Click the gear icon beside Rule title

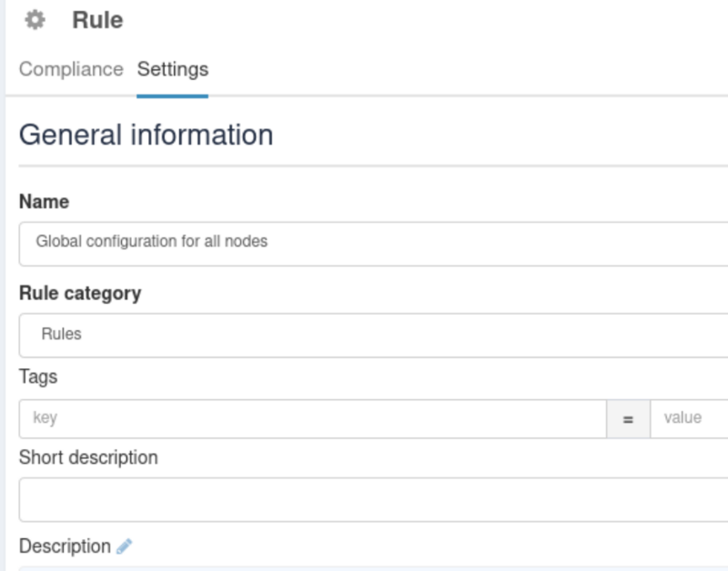click(x=35, y=20)
